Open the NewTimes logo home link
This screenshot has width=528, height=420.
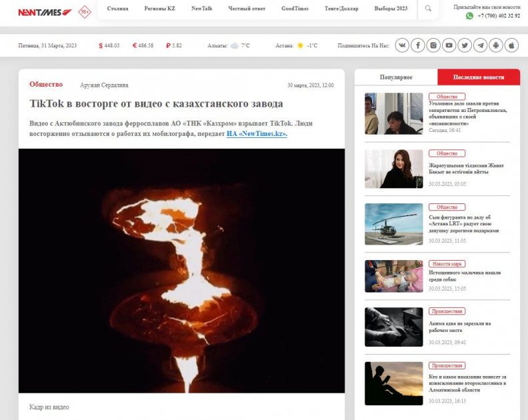45,13
